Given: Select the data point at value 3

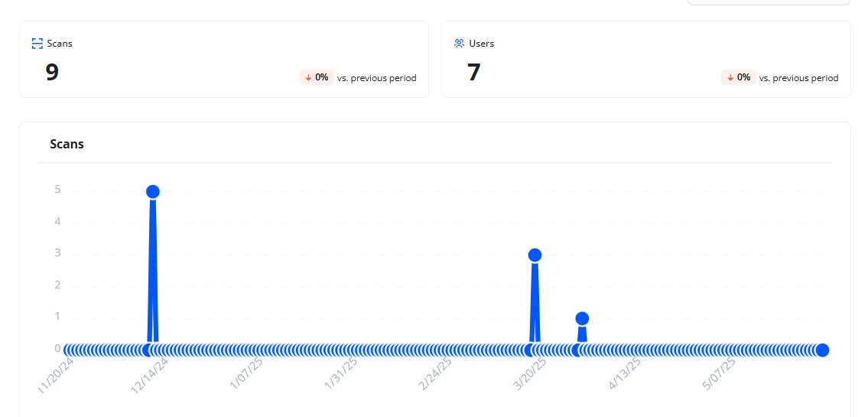Looking at the screenshot, I should 535,255.
